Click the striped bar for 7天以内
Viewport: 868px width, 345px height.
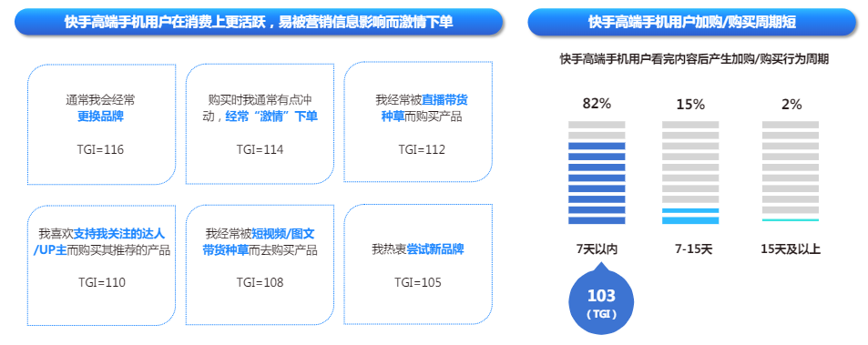tap(597, 173)
